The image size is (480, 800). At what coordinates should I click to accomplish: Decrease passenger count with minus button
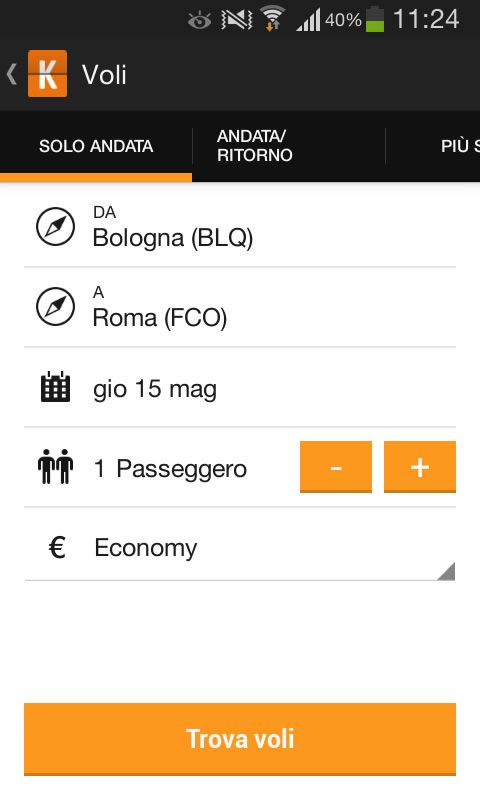(336, 467)
